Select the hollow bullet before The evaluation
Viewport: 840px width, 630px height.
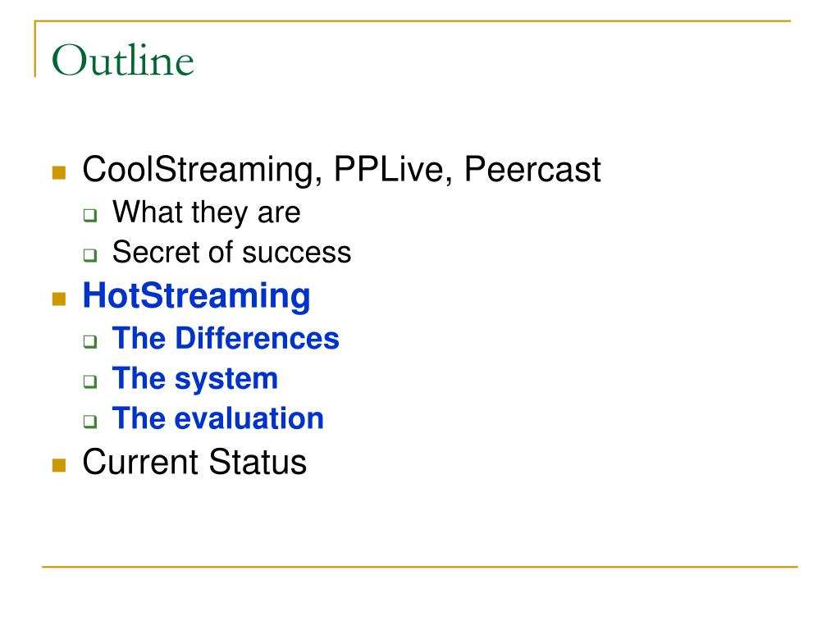pos(90,421)
